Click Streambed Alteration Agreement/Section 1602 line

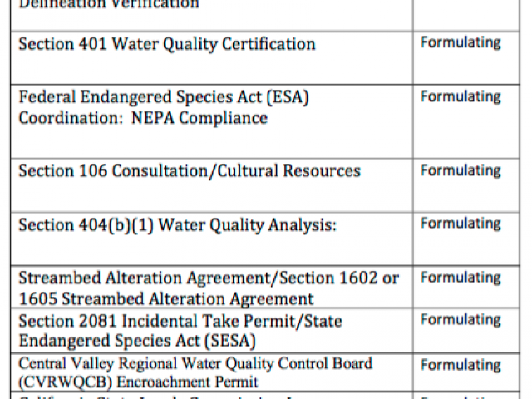tap(209, 278)
